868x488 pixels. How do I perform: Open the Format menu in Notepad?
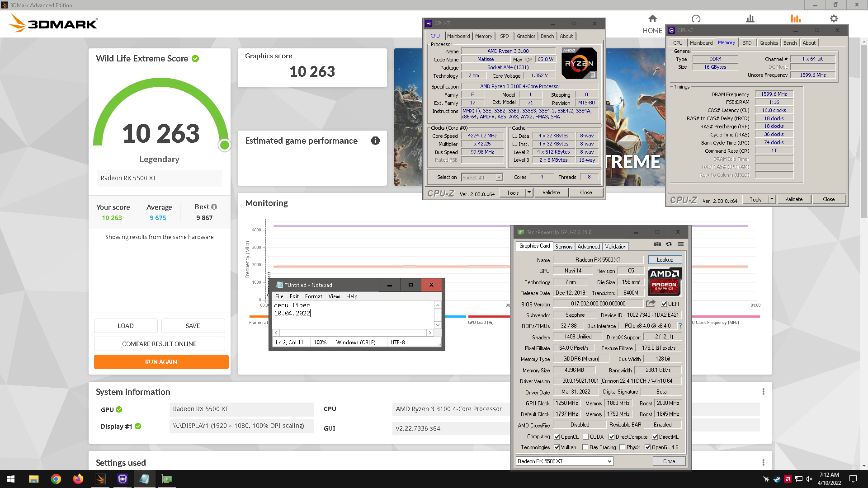(313, 296)
